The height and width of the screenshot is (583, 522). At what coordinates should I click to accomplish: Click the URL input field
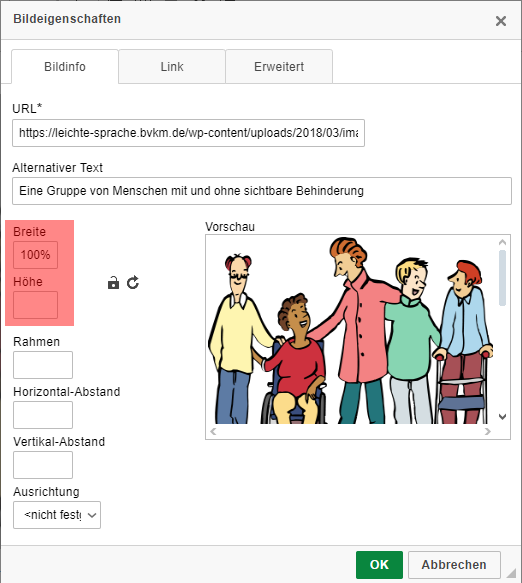pyautogui.click(x=188, y=133)
